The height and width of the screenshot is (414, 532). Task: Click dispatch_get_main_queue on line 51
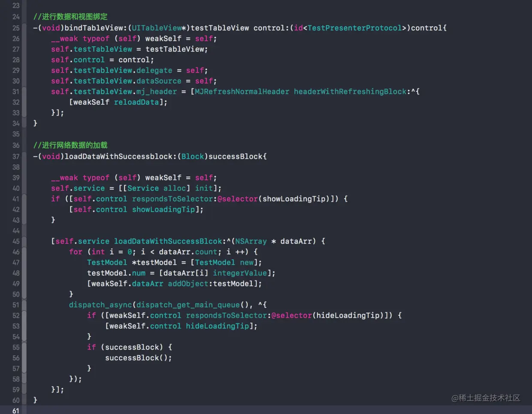[x=188, y=305]
